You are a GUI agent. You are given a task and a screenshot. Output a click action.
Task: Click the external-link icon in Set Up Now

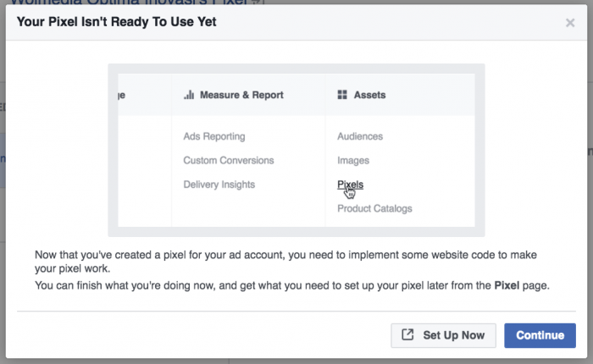pyautogui.click(x=408, y=335)
